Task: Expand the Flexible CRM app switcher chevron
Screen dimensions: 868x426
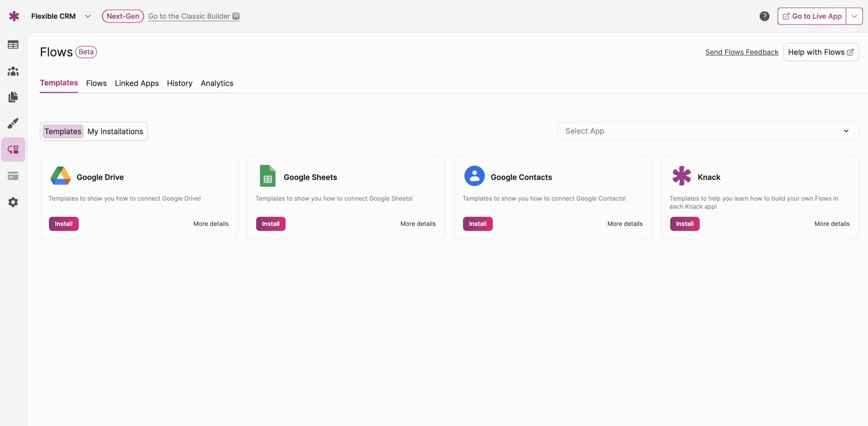Action: (x=88, y=16)
